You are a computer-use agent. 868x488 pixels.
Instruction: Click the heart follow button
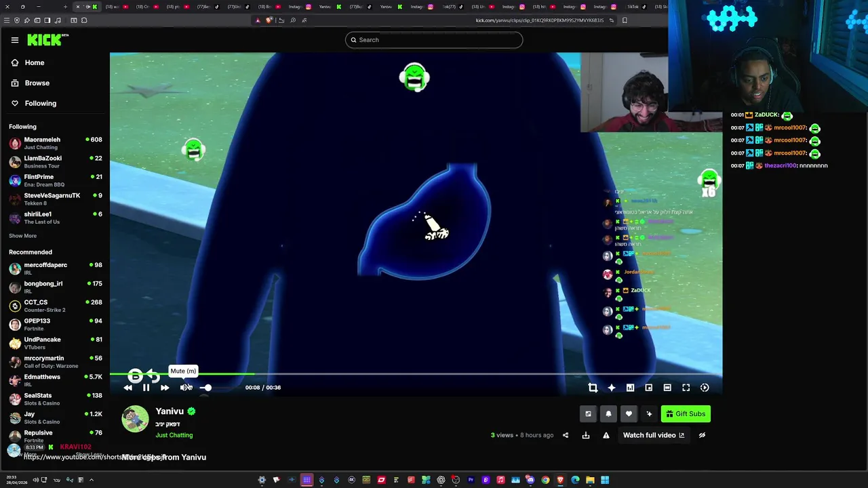coord(629,414)
